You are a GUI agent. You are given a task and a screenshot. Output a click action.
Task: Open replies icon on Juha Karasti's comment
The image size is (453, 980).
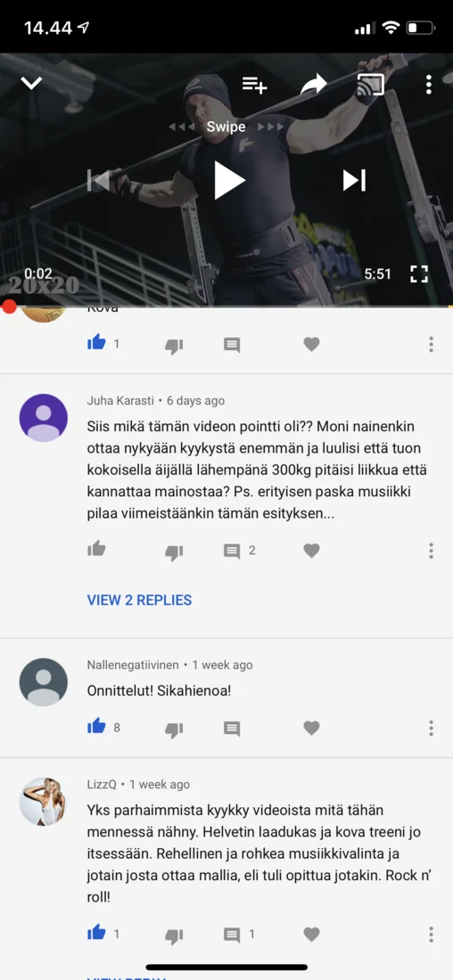pos(232,551)
